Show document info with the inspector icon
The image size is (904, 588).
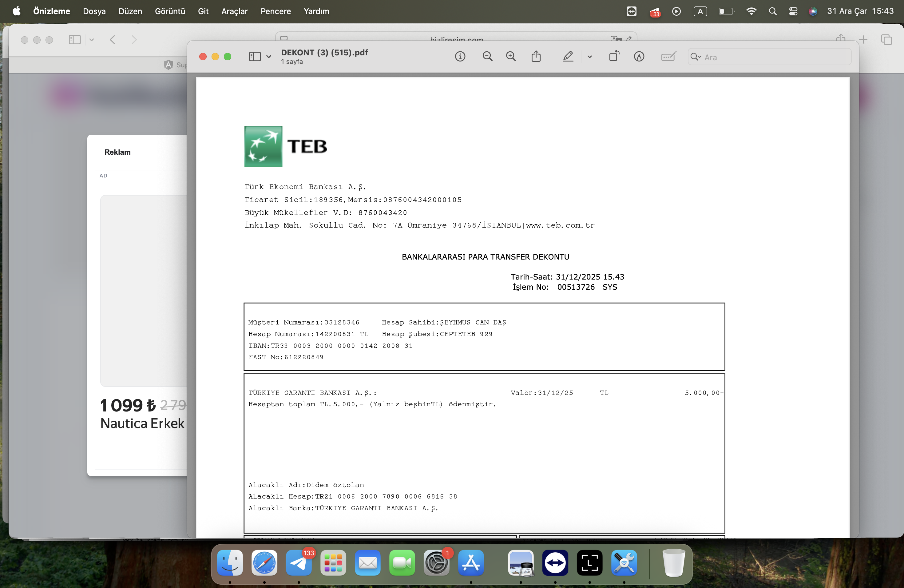[460, 57]
